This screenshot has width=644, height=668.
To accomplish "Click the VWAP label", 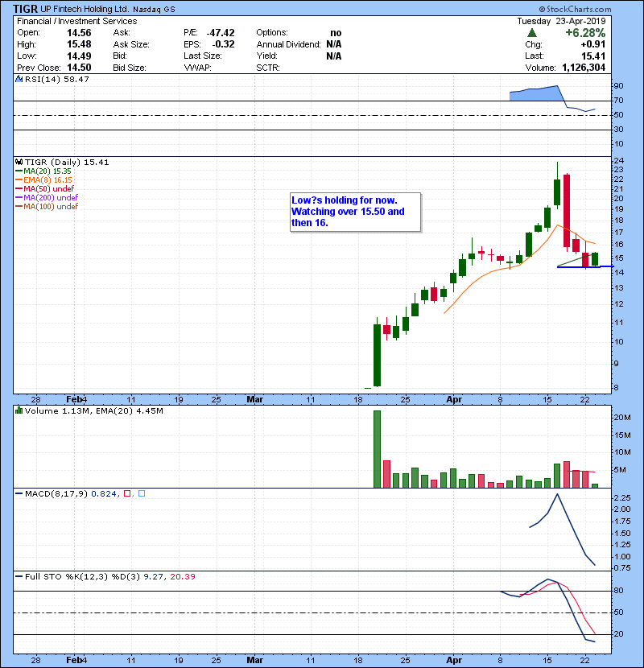I will pyautogui.click(x=198, y=68).
